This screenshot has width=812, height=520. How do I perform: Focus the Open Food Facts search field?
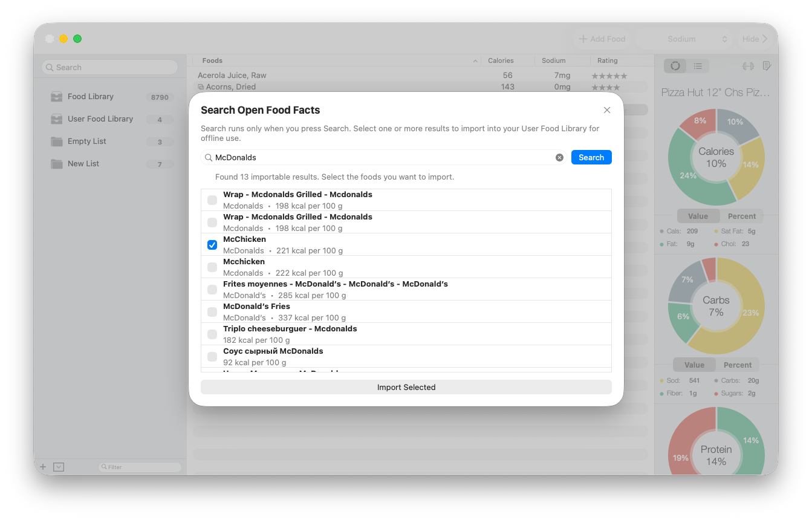pyautogui.click(x=383, y=157)
